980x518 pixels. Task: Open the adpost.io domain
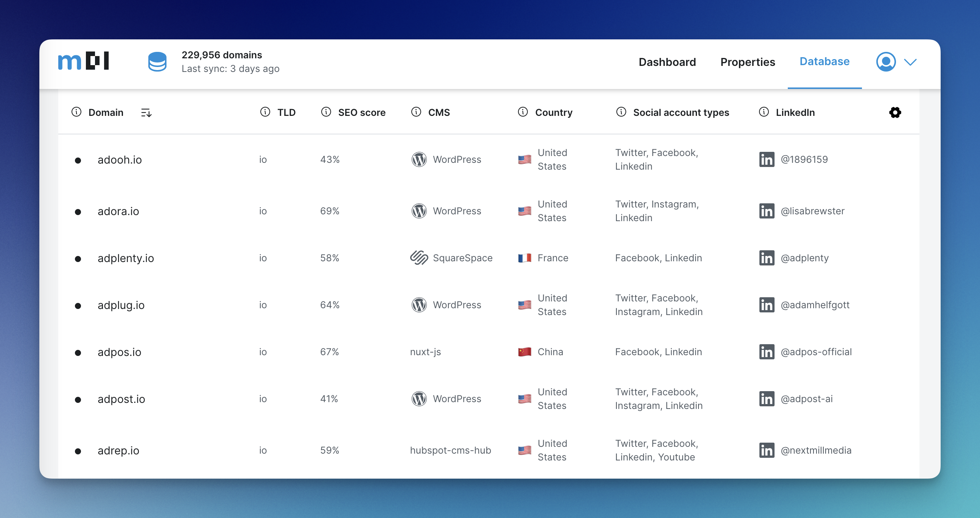(x=121, y=399)
